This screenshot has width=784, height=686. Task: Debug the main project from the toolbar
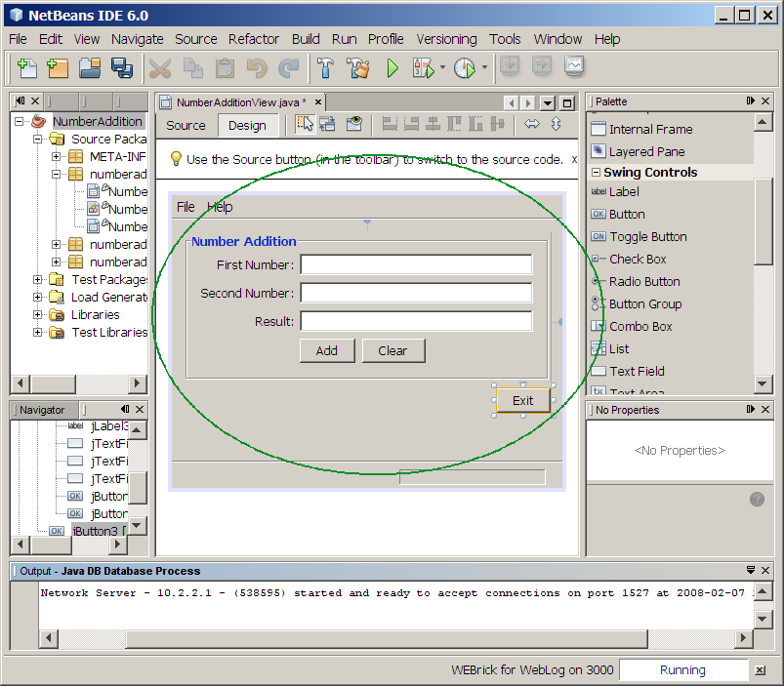[423, 68]
